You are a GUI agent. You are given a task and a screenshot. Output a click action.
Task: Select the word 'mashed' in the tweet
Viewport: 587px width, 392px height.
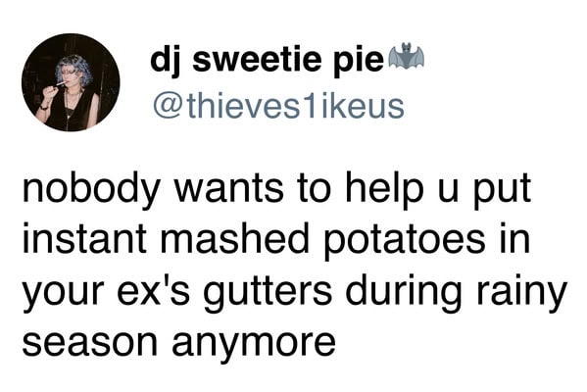click(x=235, y=237)
